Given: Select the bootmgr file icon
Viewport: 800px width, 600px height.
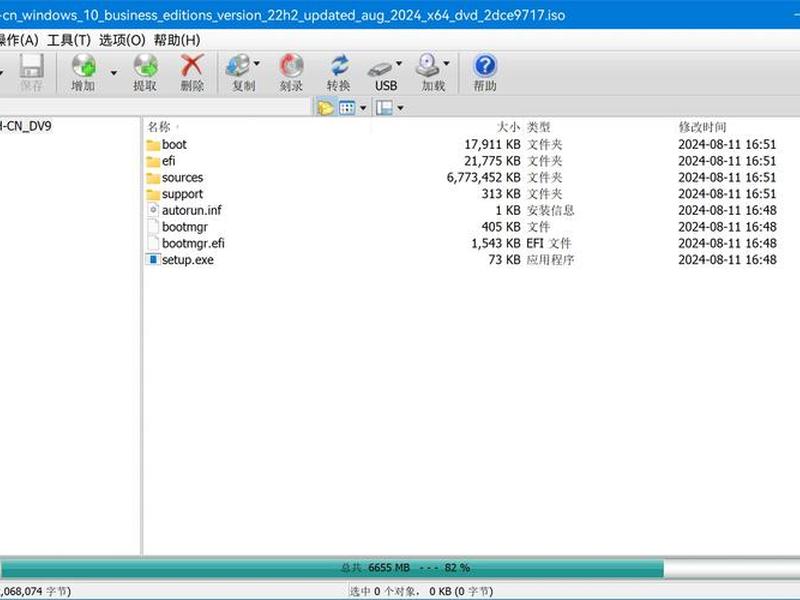Looking at the screenshot, I should pyautogui.click(x=153, y=227).
